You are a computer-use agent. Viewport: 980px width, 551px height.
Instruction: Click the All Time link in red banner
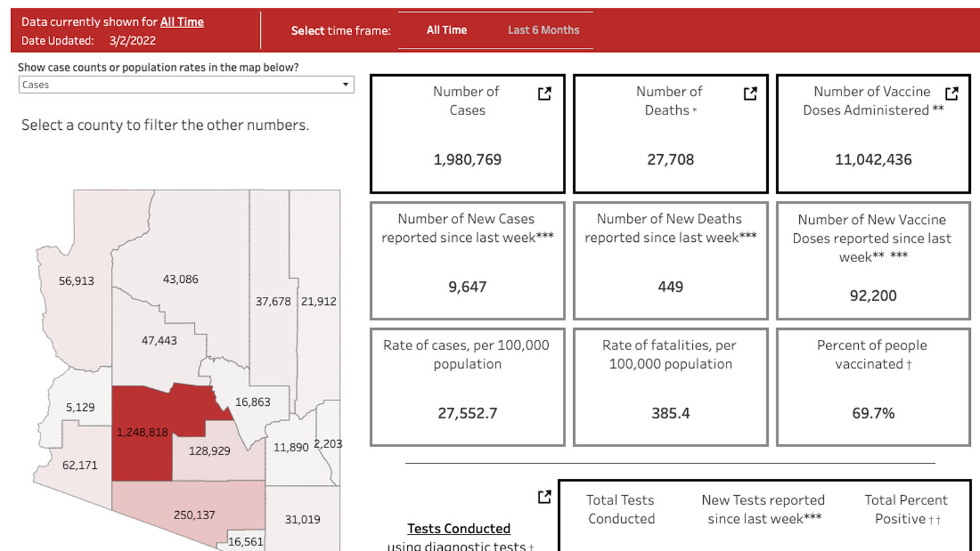coord(182,21)
